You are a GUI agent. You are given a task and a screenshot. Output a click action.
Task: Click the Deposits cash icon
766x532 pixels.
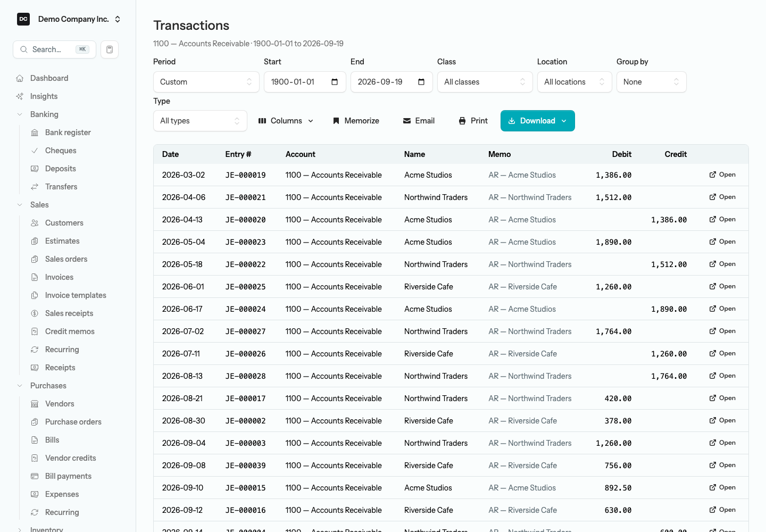click(35, 169)
